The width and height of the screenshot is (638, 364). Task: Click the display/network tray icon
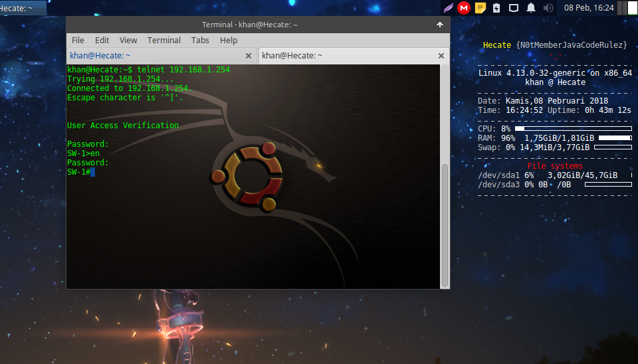(514, 8)
